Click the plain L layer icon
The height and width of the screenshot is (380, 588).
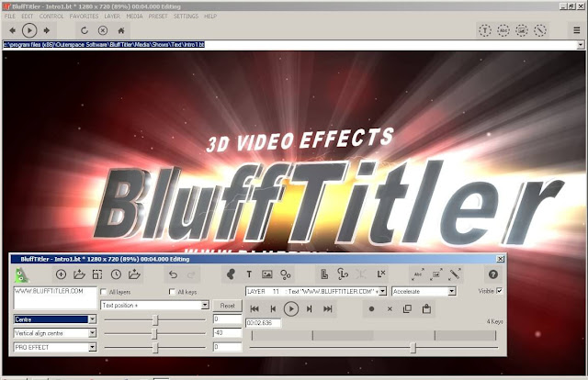pos(324,274)
